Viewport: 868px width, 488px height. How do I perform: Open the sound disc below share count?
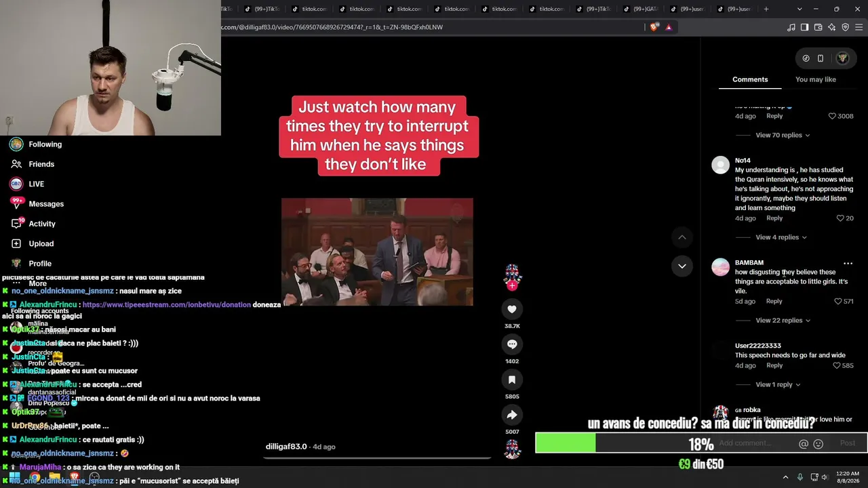click(x=512, y=449)
